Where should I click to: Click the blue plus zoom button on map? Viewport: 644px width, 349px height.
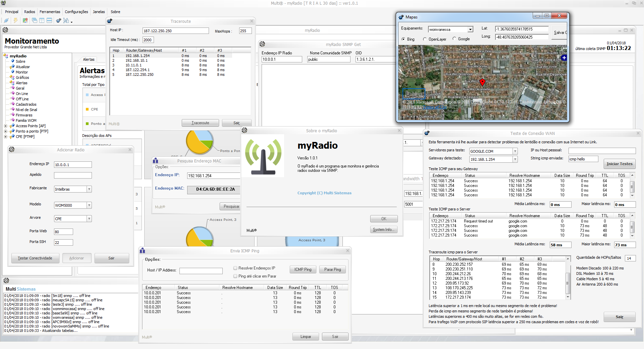(564, 58)
